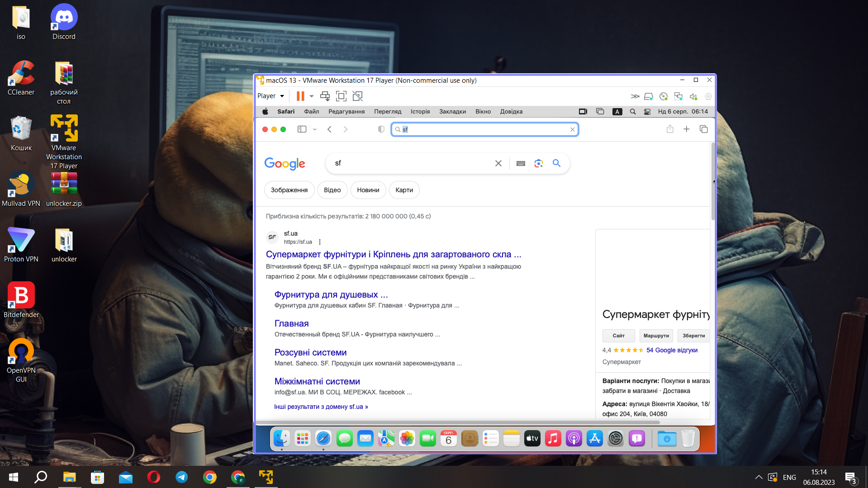This screenshot has height=488, width=868.
Task: Open macOS Control Center
Action: click(x=647, y=111)
